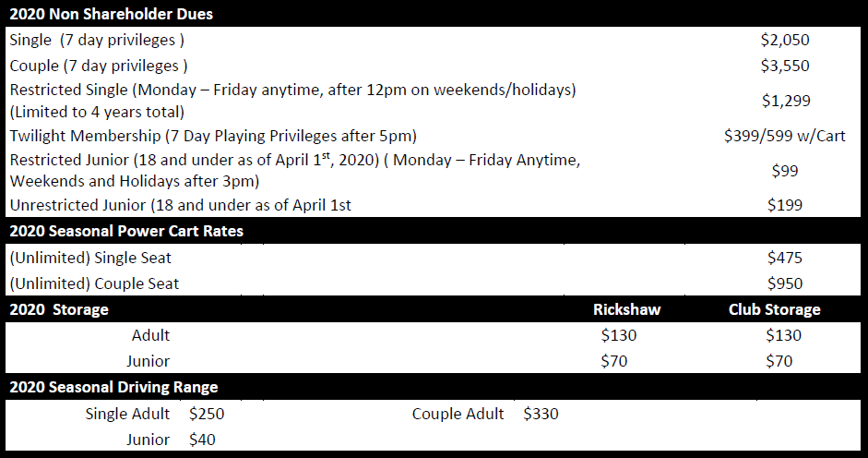Viewport: 868px width, 458px height.
Task: Click the $399/599 w/Cart price
Action: [785, 136]
